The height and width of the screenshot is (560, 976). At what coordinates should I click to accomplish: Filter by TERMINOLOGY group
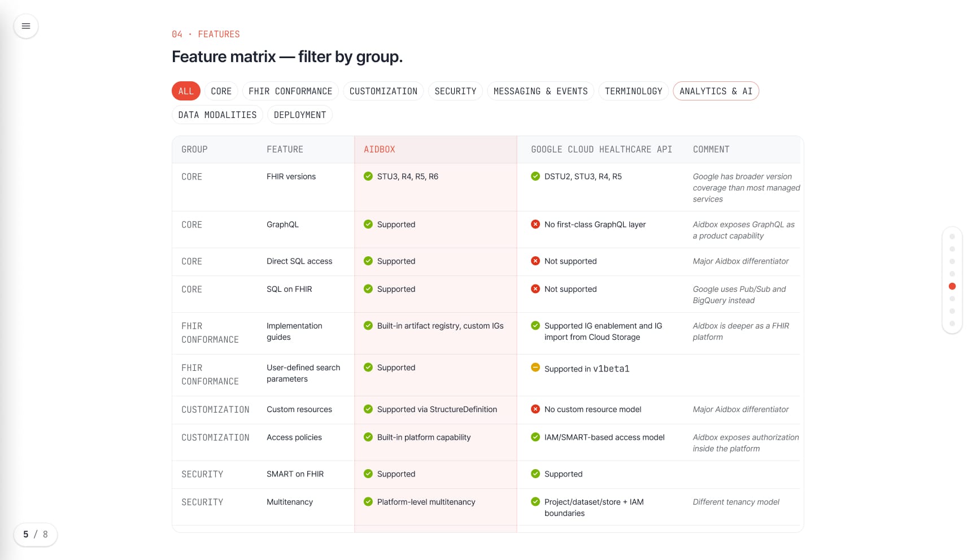[x=634, y=91]
